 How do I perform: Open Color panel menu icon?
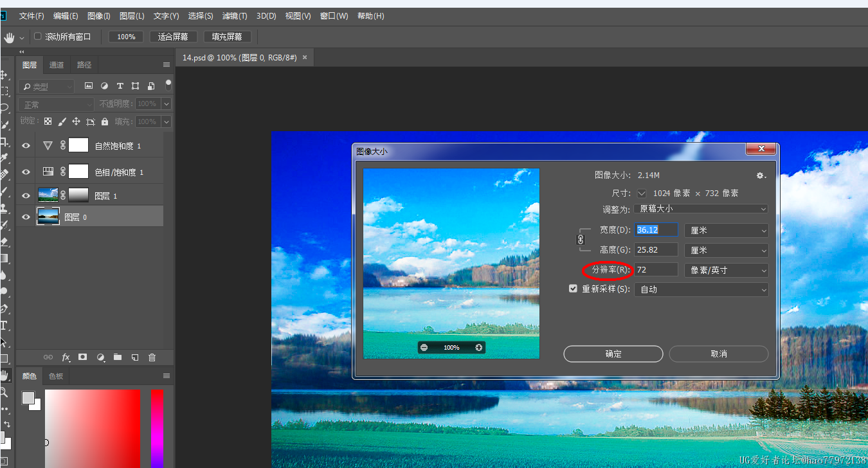click(167, 376)
